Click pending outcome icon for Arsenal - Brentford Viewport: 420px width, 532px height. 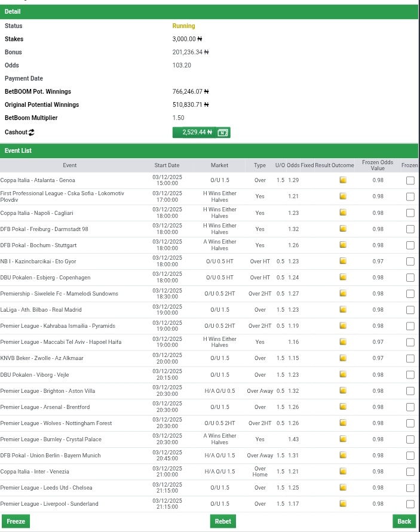point(343,407)
